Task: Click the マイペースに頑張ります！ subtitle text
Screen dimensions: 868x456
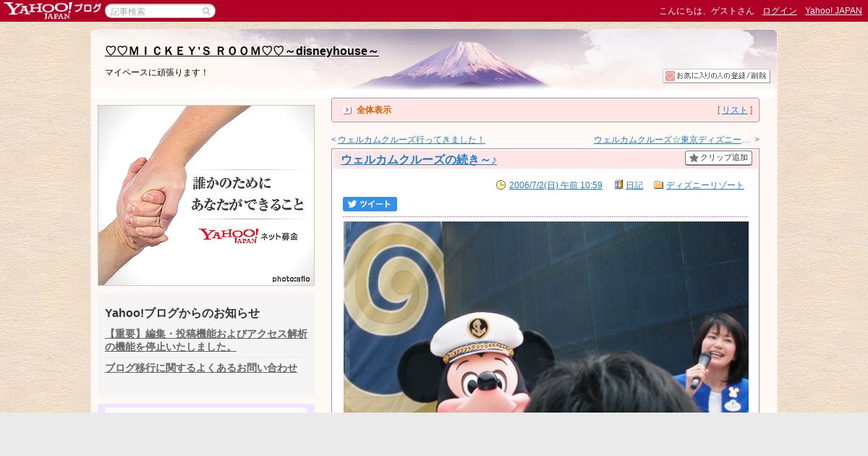Action: tap(156, 72)
